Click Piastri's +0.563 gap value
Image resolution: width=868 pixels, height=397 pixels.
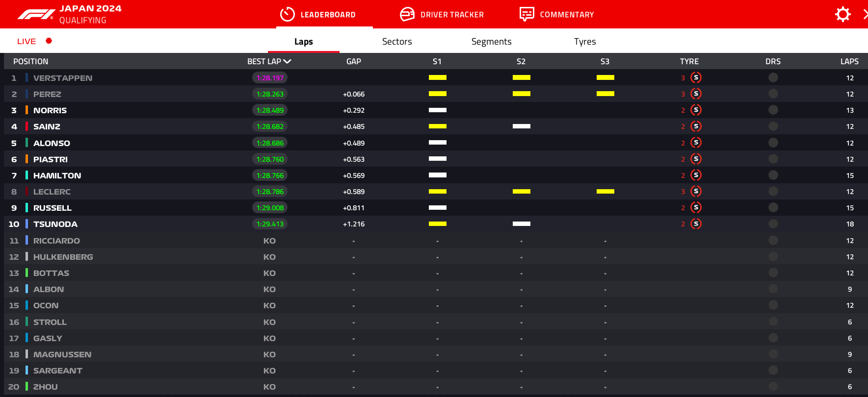354,159
